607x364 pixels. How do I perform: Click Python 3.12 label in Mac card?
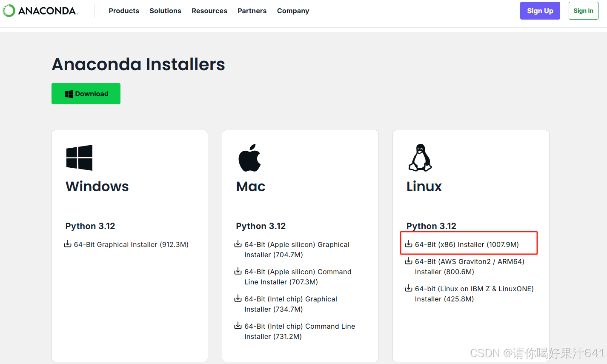(261, 226)
